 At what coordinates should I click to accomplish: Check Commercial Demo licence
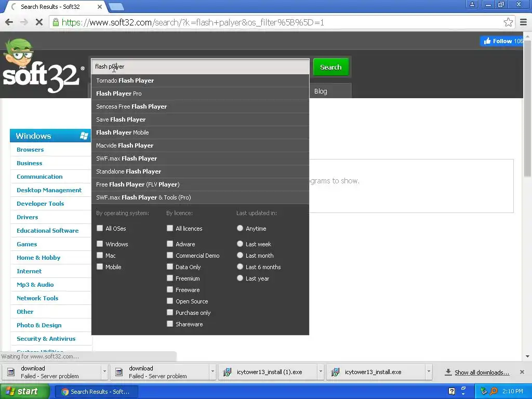pyautogui.click(x=170, y=255)
